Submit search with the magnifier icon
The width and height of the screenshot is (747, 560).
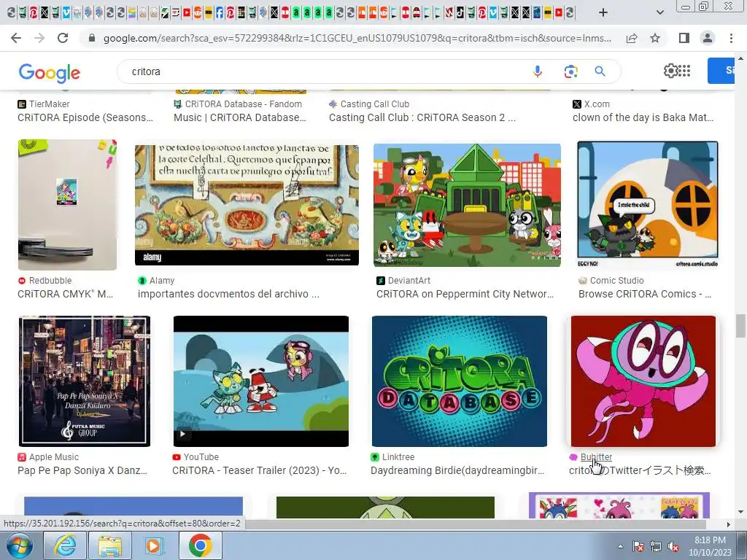click(600, 71)
